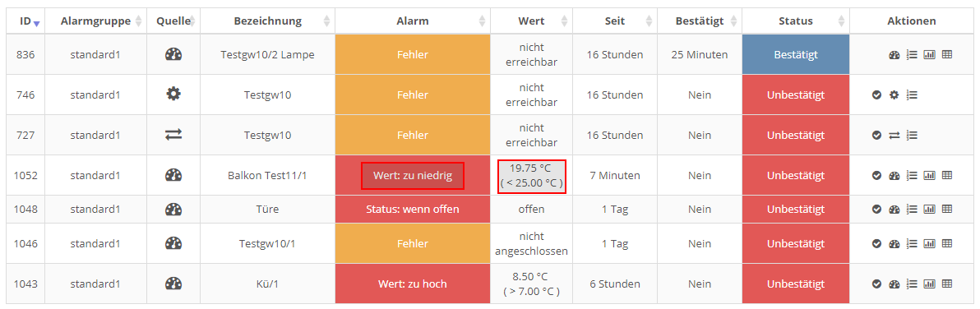This screenshot has height=309, width=980.
Task: Click the blue Bestätigt status cell
Action: coord(796,54)
